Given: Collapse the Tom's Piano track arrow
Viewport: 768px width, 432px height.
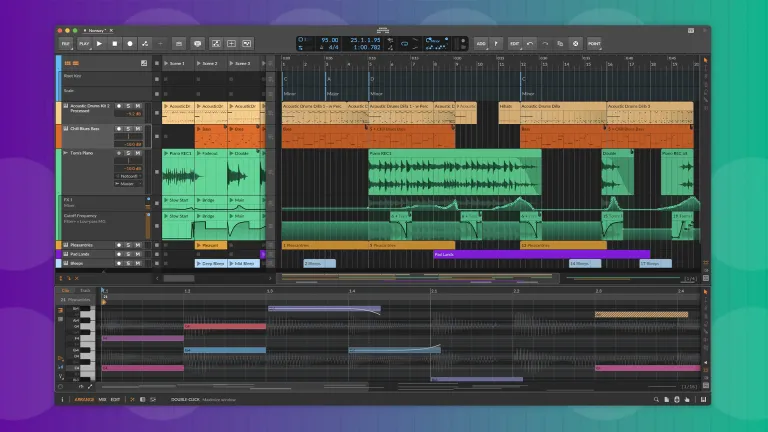Looking at the screenshot, I should coord(66,153).
